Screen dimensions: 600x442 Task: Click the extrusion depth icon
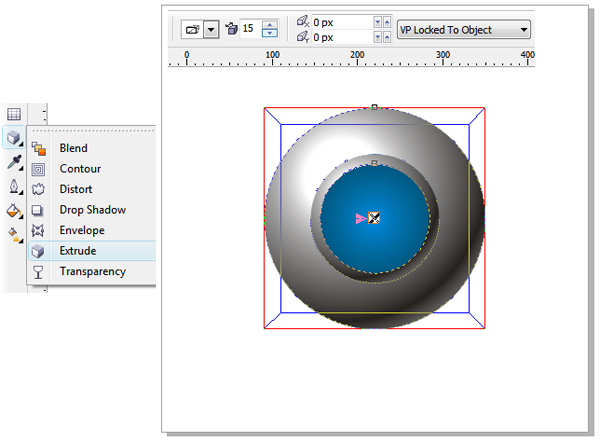click(231, 28)
